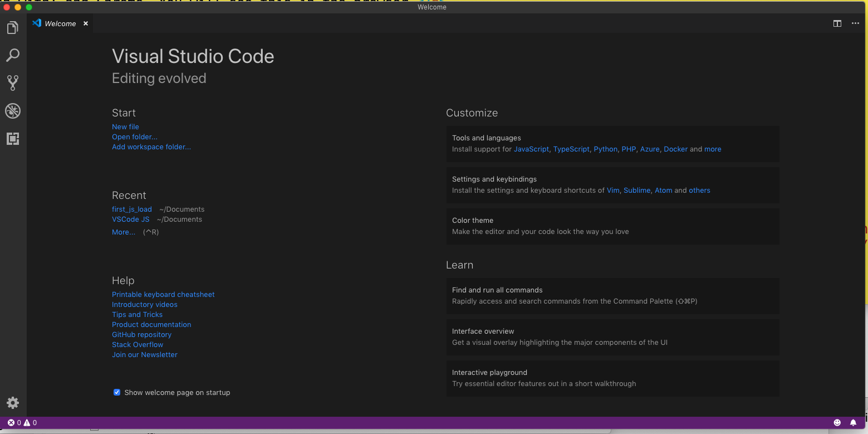Open Product documentation link

151,324
